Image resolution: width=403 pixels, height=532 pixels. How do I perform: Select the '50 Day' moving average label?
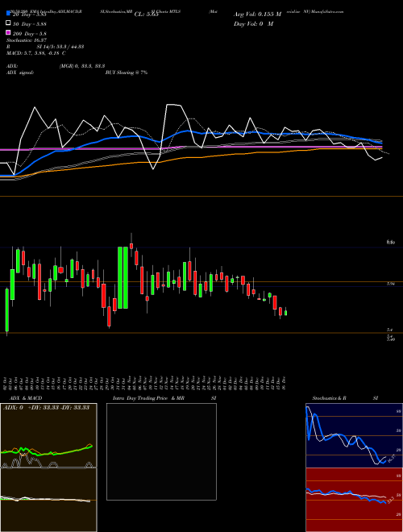click(29, 24)
